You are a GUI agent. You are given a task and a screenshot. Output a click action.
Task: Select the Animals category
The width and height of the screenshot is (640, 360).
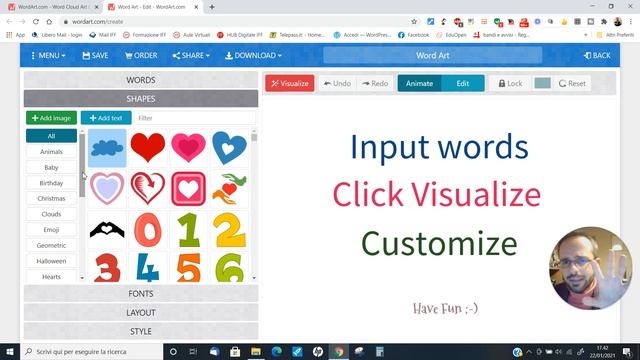pyautogui.click(x=51, y=151)
